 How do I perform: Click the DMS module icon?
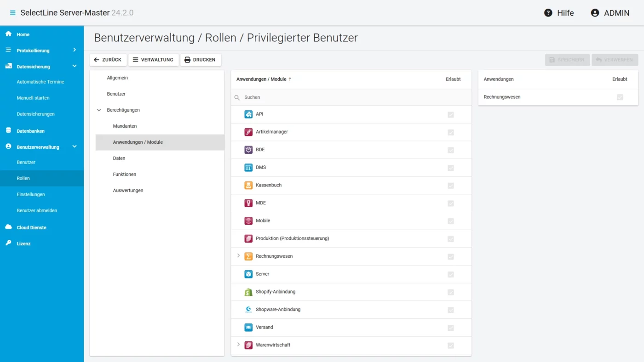point(248,168)
